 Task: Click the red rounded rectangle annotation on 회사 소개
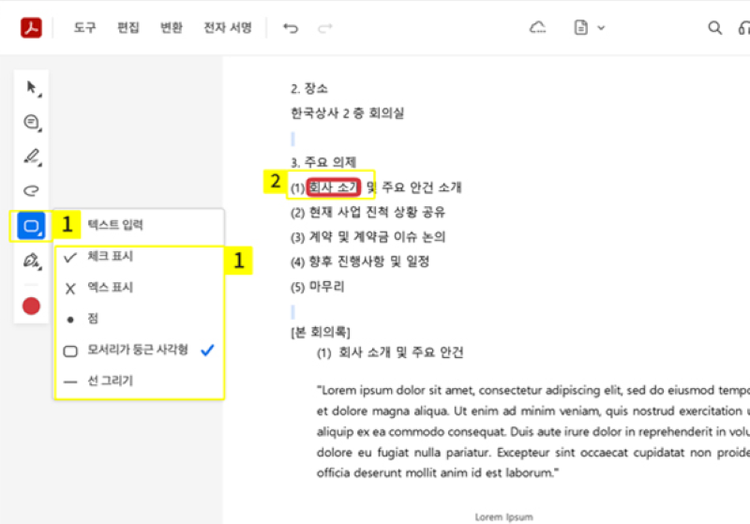tap(333, 187)
